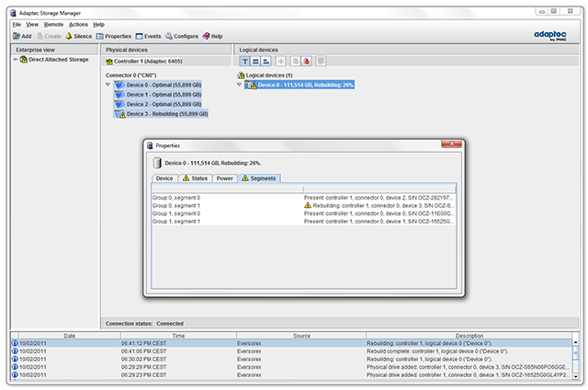Viewport: 588px width, 390px height.
Task: Click the Direct Attached Storage icon
Action: click(x=24, y=59)
